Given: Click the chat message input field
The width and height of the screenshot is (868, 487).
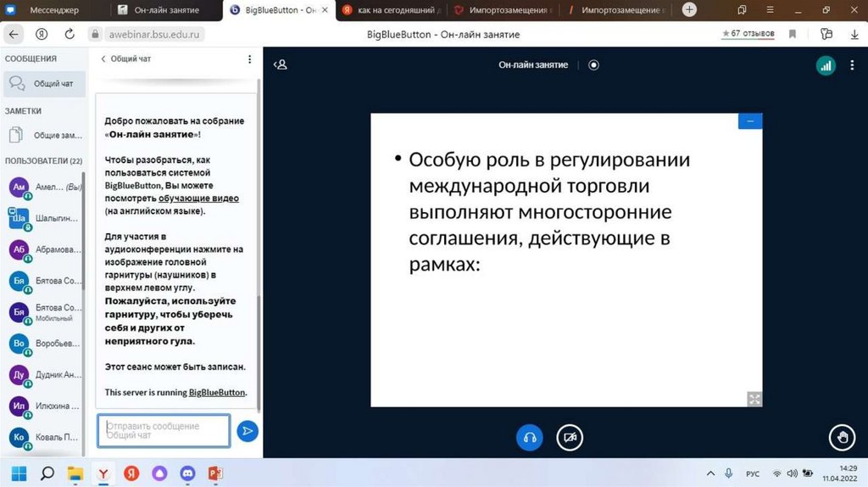Looking at the screenshot, I should [x=164, y=431].
